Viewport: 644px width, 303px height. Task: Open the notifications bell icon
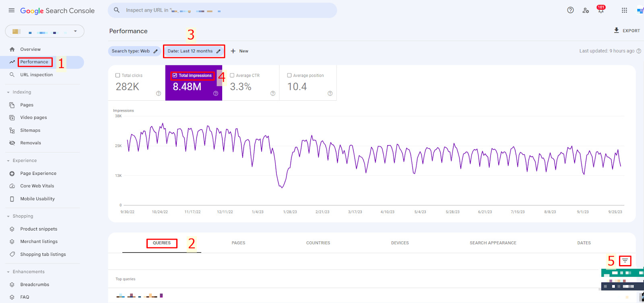click(x=601, y=10)
